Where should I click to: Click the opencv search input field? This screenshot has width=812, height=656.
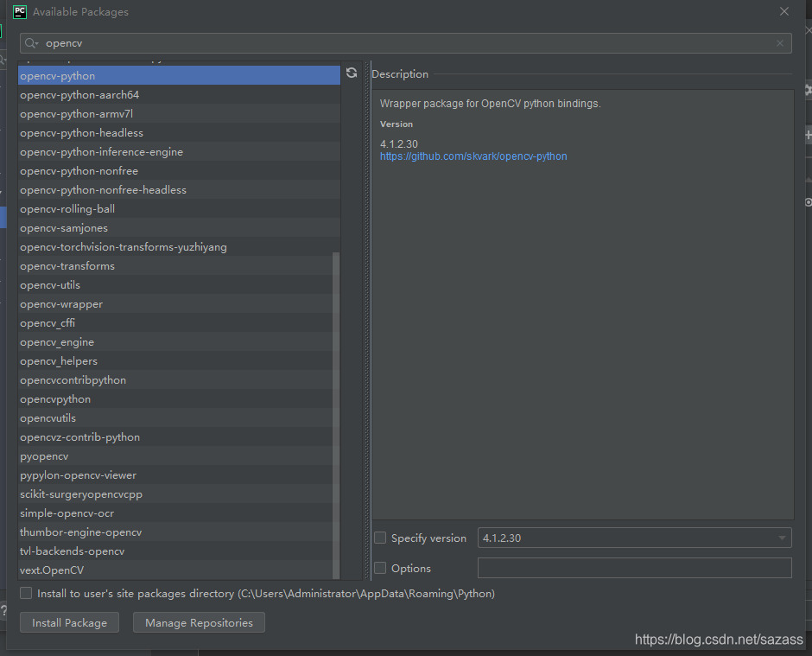point(405,43)
